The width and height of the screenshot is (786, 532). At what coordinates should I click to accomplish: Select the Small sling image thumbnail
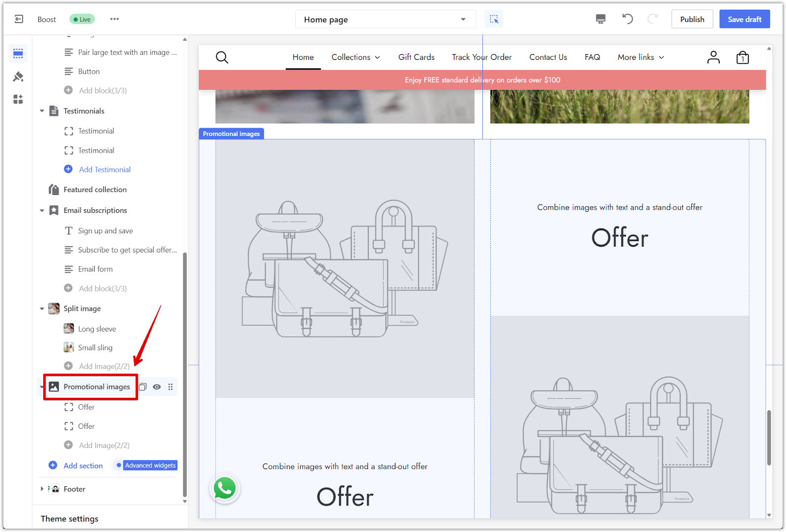tap(69, 347)
